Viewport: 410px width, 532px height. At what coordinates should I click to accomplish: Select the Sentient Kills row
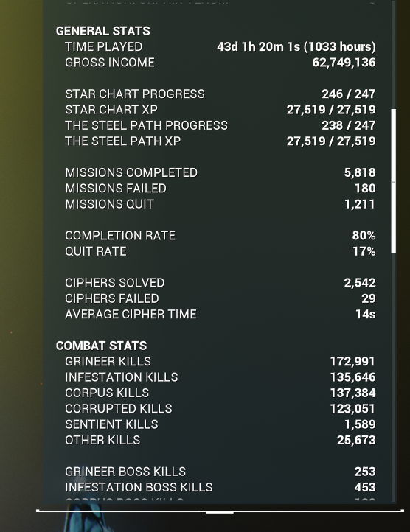click(x=220, y=424)
